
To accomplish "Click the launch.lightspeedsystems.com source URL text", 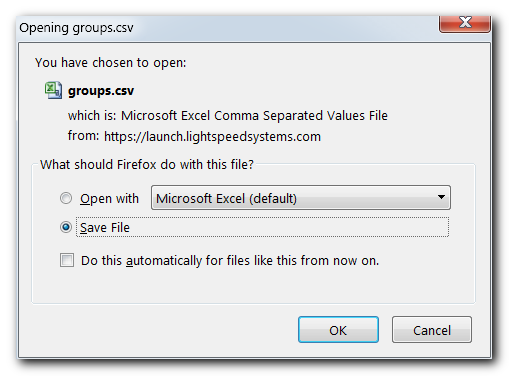I will [x=212, y=137].
